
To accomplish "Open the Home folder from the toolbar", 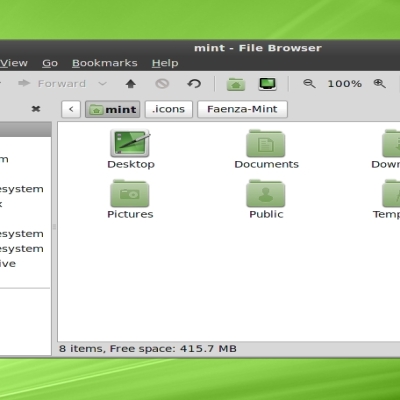I will (x=236, y=84).
